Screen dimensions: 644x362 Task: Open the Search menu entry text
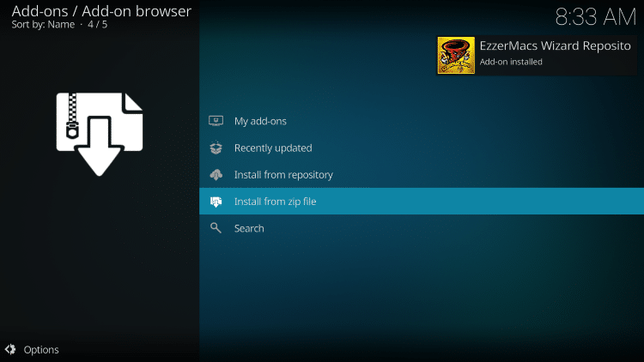pos(249,228)
